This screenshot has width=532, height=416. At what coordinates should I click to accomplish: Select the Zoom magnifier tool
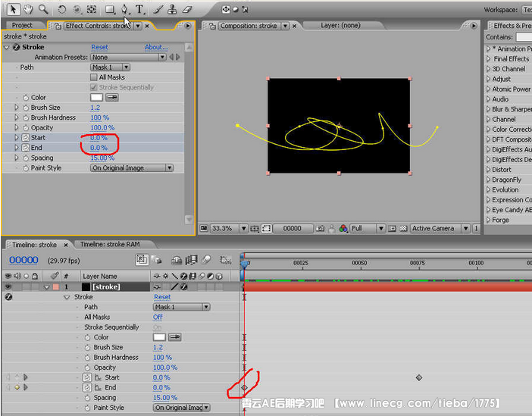coord(43,9)
